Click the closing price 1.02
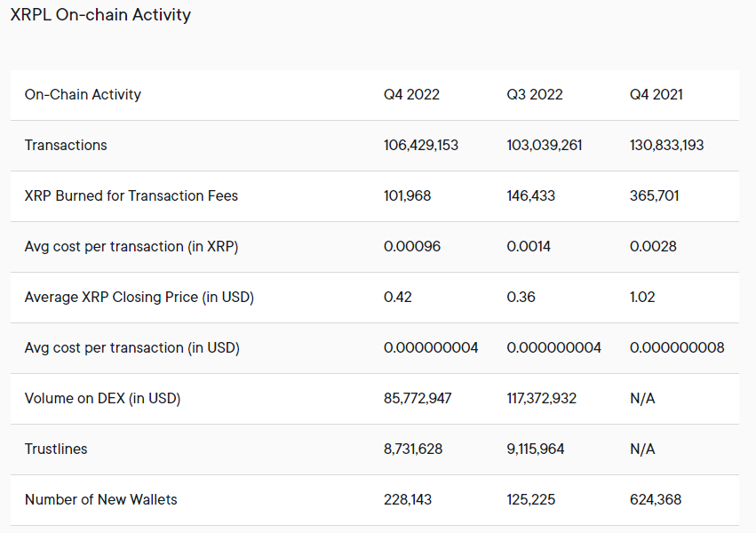 pyautogui.click(x=642, y=297)
